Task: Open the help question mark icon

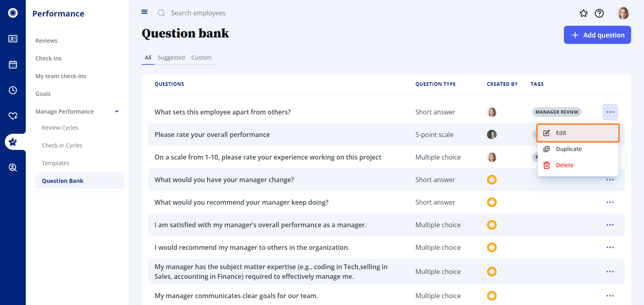Action: tap(599, 13)
